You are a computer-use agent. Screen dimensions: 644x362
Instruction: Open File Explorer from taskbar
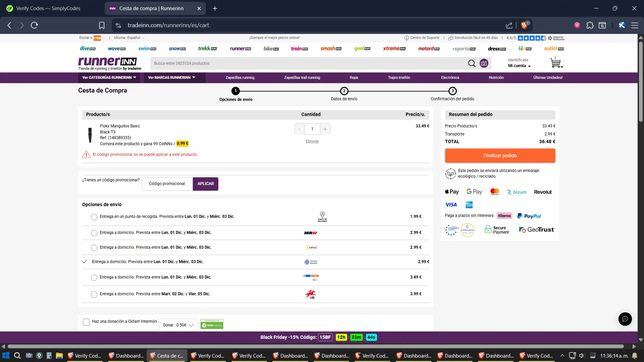click(x=59, y=356)
